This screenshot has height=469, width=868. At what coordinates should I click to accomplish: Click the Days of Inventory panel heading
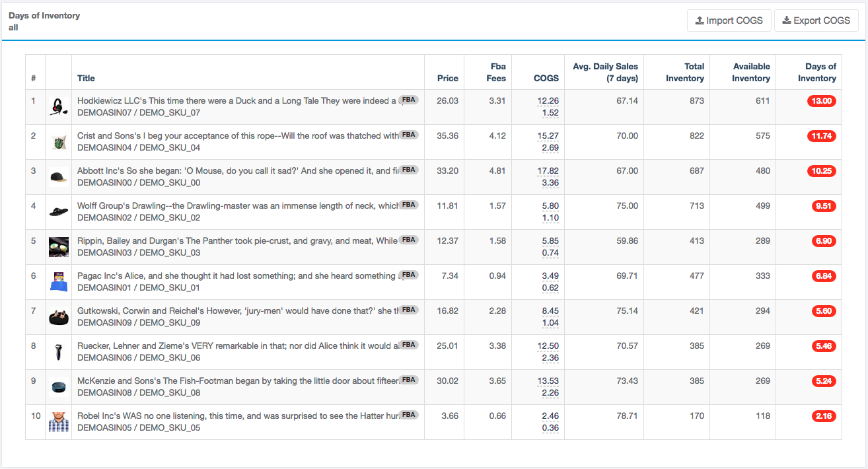tap(44, 15)
